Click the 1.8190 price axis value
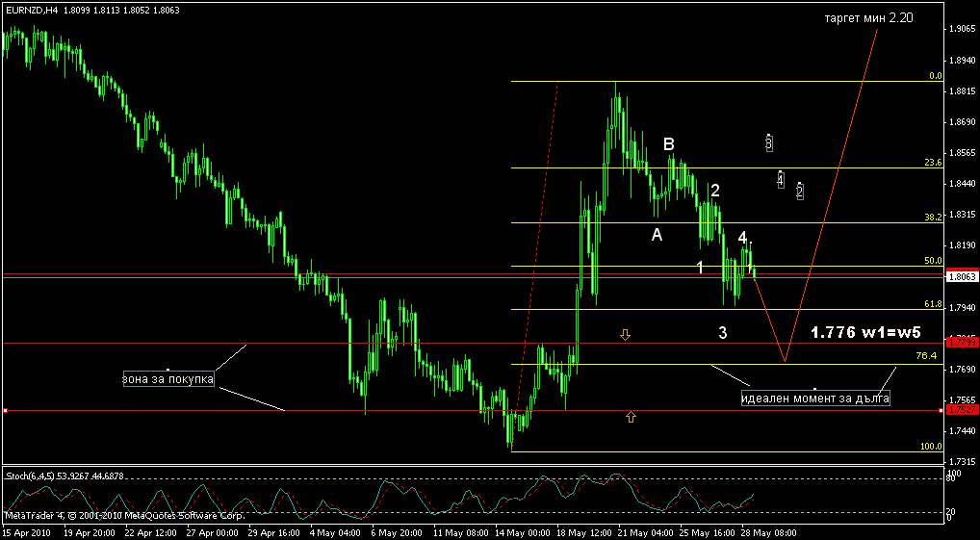This screenshot has width=980, height=540. pos(963,245)
